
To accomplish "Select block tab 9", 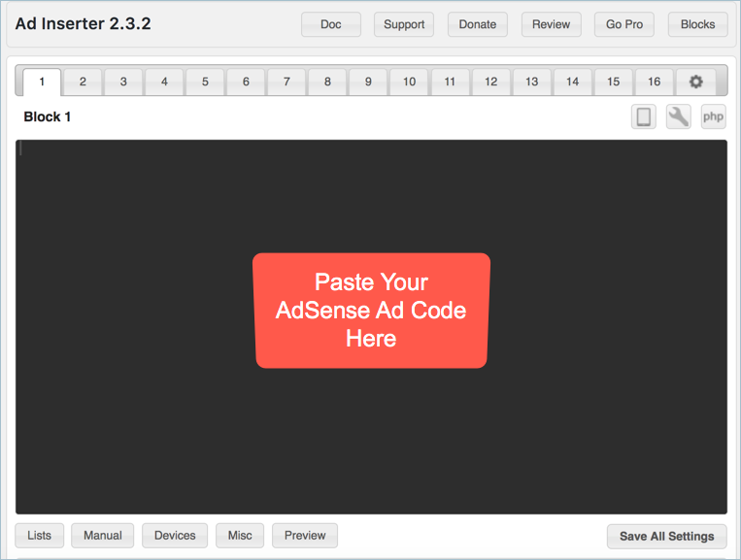I will (x=369, y=82).
